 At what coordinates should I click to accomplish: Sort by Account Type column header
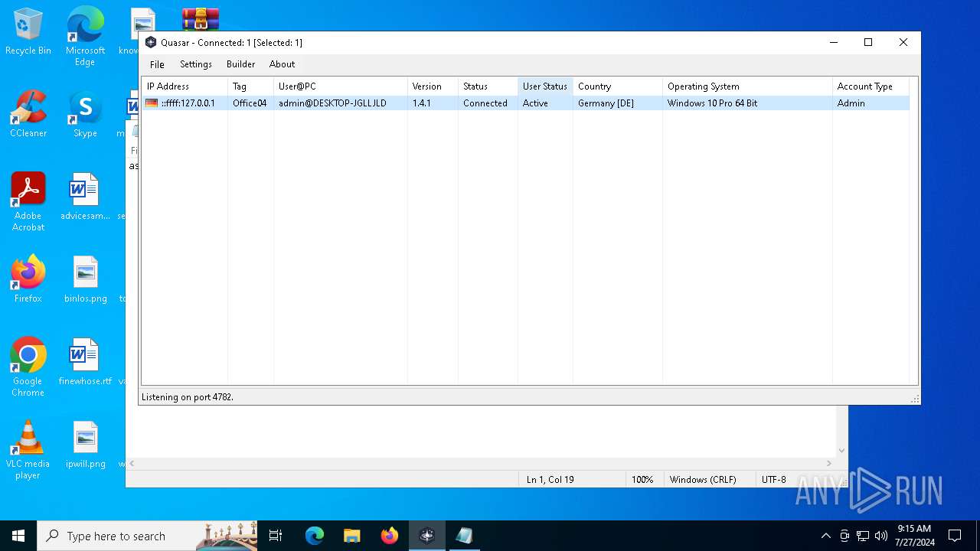point(871,86)
